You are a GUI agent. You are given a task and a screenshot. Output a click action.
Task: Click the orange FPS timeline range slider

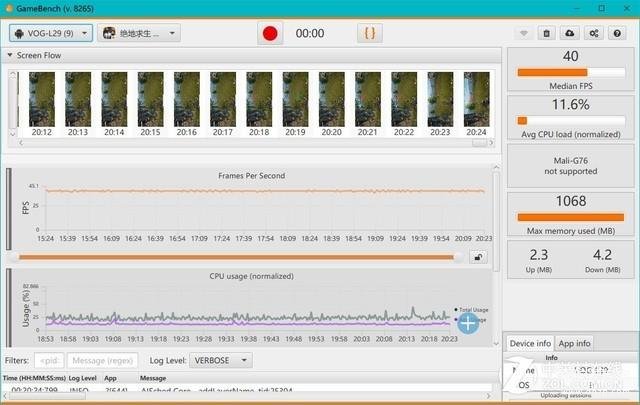pyautogui.click(x=240, y=257)
